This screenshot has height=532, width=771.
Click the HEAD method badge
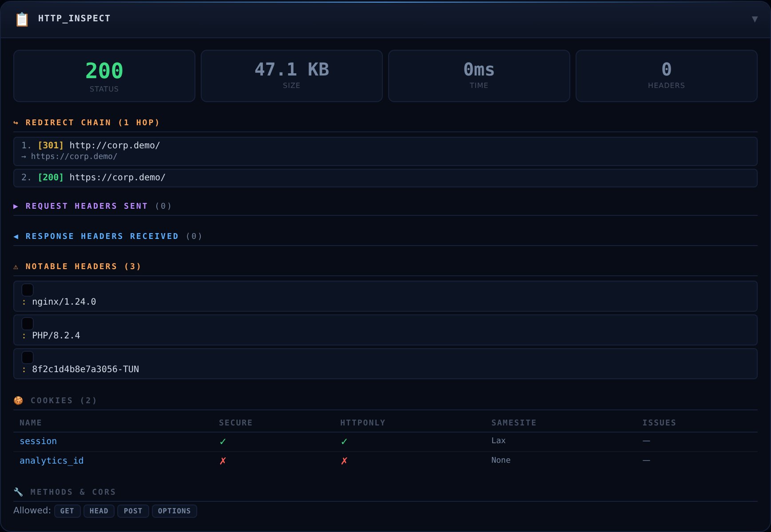99,511
